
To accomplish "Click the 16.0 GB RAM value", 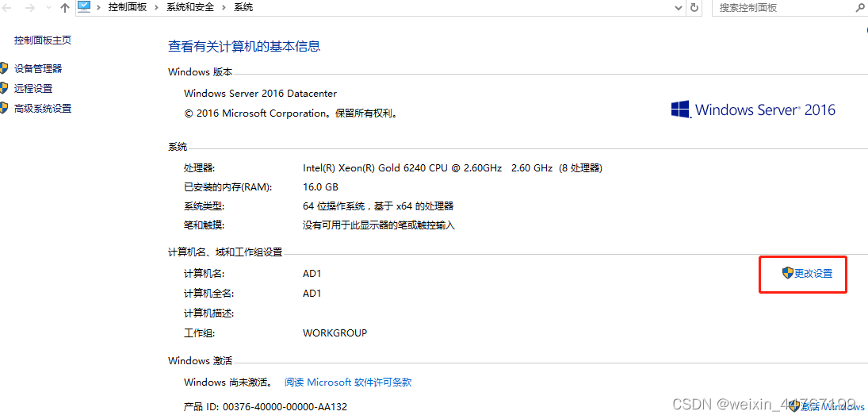I will click(320, 186).
